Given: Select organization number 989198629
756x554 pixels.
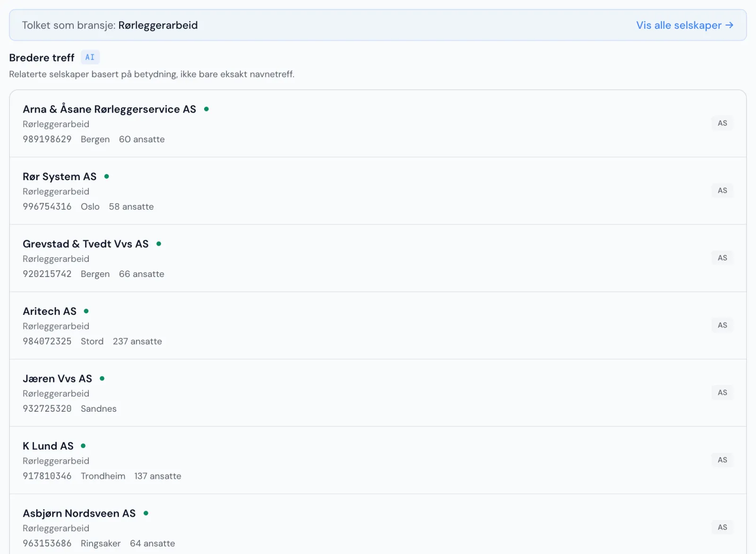Looking at the screenshot, I should click(47, 139).
